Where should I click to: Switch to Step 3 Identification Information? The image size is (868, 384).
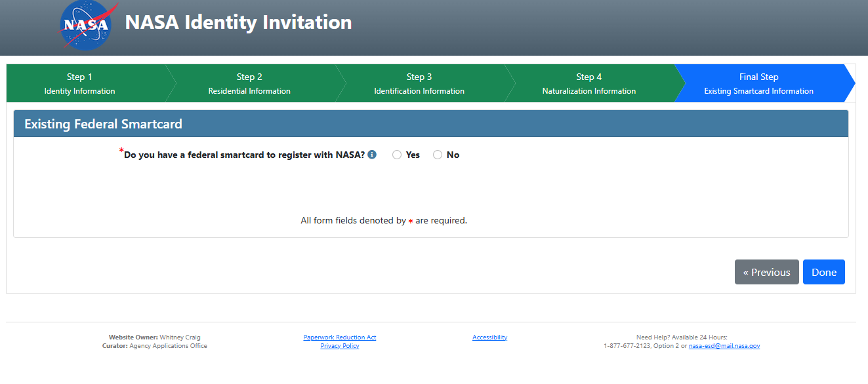click(x=419, y=83)
